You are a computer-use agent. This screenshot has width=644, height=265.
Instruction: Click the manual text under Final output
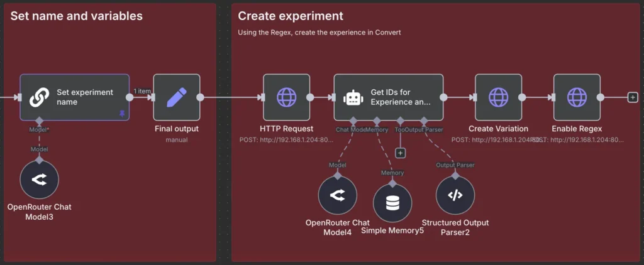[177, 140]
